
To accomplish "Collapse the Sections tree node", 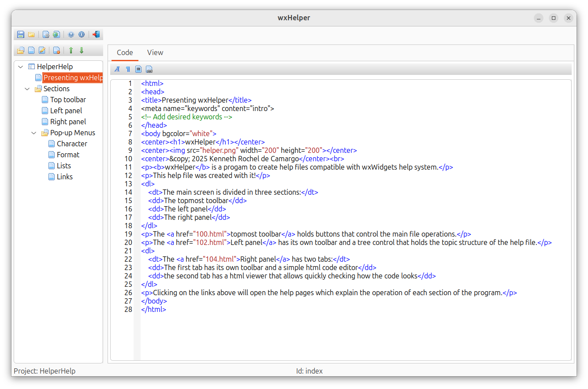I will 27,89.
